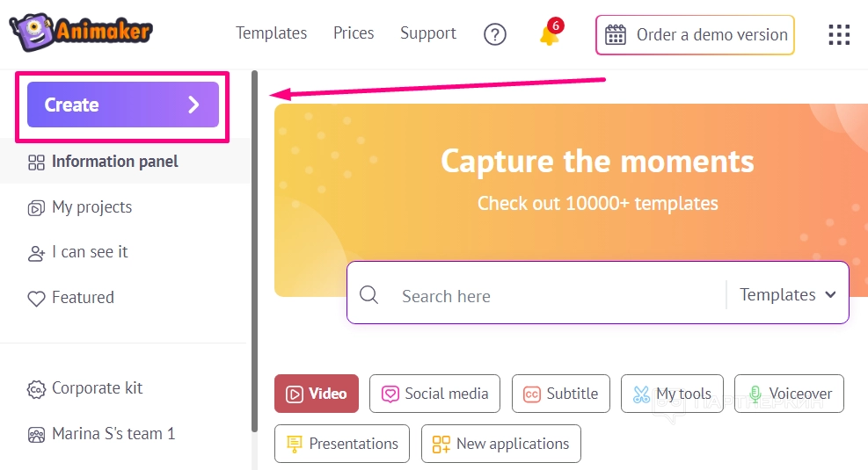
Task: Expand the Create button chevron
Action: click(x=194, y=105)
